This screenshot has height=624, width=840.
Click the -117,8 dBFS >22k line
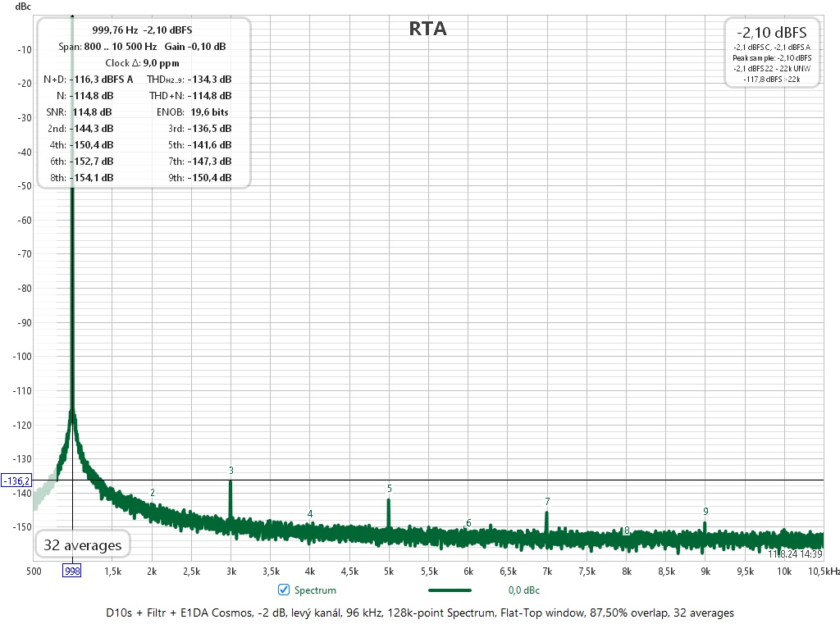tap(771, 80)
